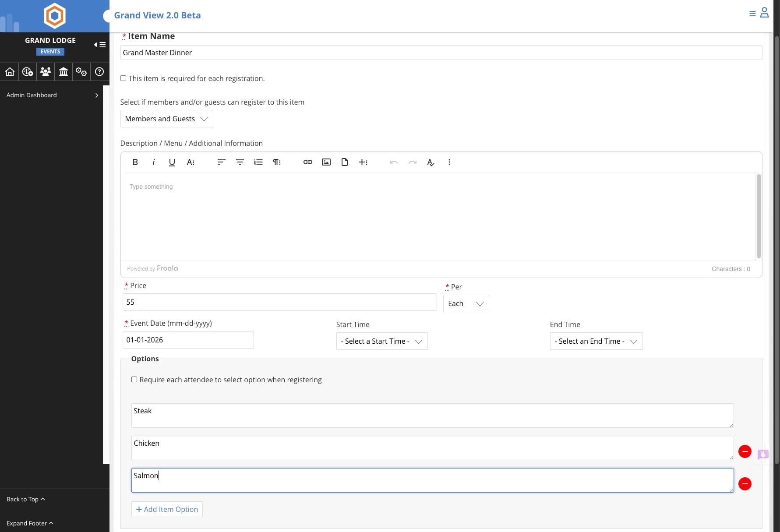
Task: Redo last edit in the description editor
Action: pos(413,162)
